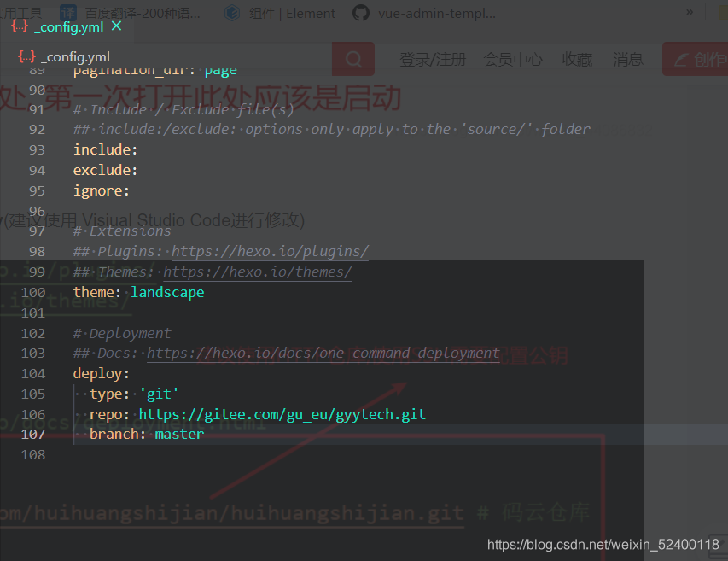This screenshot has height=561, width=728.
Task: Click the Baidu Translate favicon on its browser tab
Action: 68,13
